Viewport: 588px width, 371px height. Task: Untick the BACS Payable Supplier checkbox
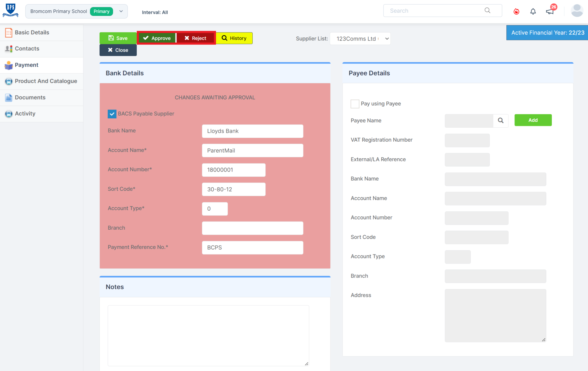point(112,114)
